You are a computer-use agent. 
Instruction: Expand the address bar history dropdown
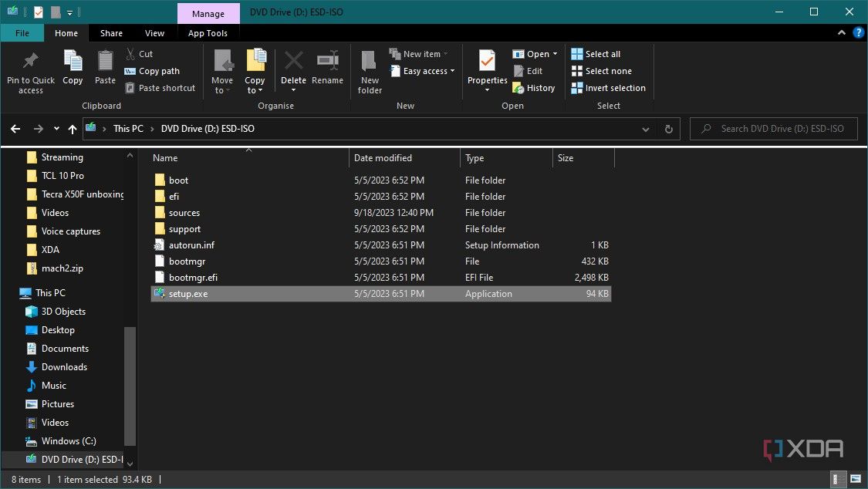[x=646, y=129]
